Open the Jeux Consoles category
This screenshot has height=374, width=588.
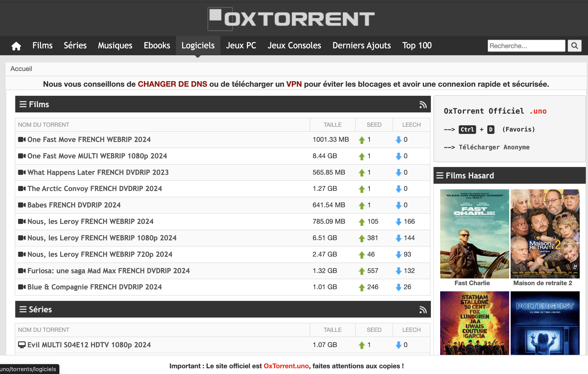[294, 46]
